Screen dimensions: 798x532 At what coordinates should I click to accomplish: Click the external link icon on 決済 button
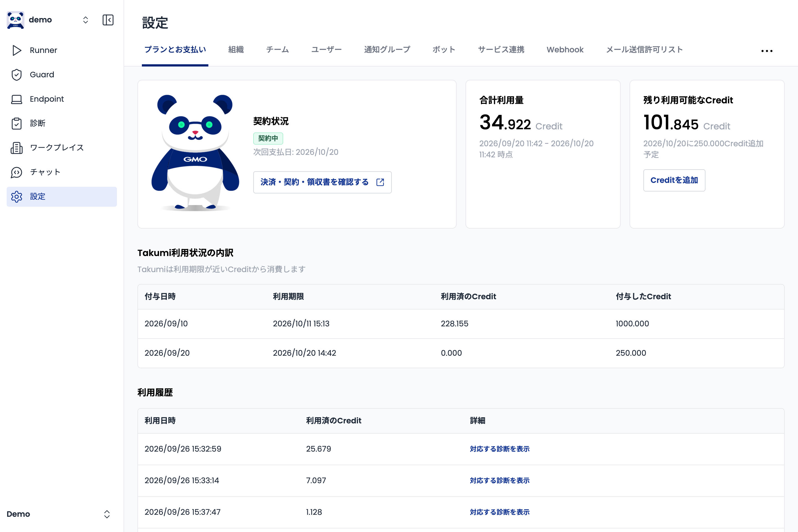tap(380, 182)
